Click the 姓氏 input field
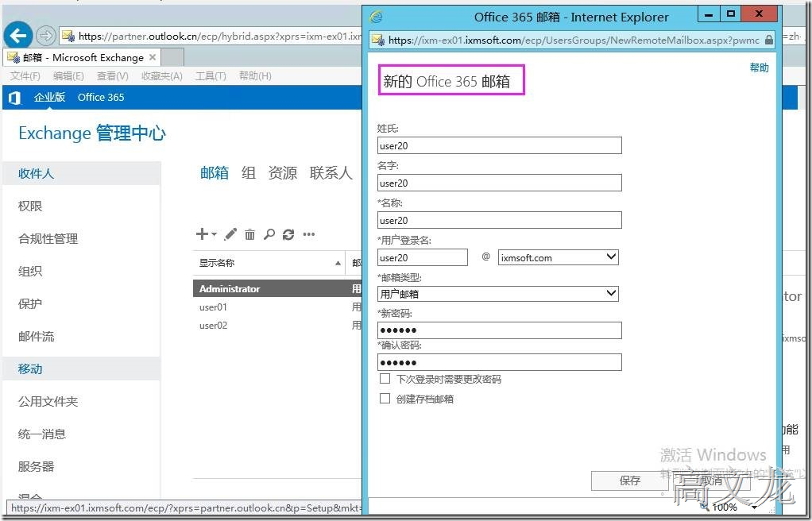Viewport: 812px width, 521px height. point(499,145)
